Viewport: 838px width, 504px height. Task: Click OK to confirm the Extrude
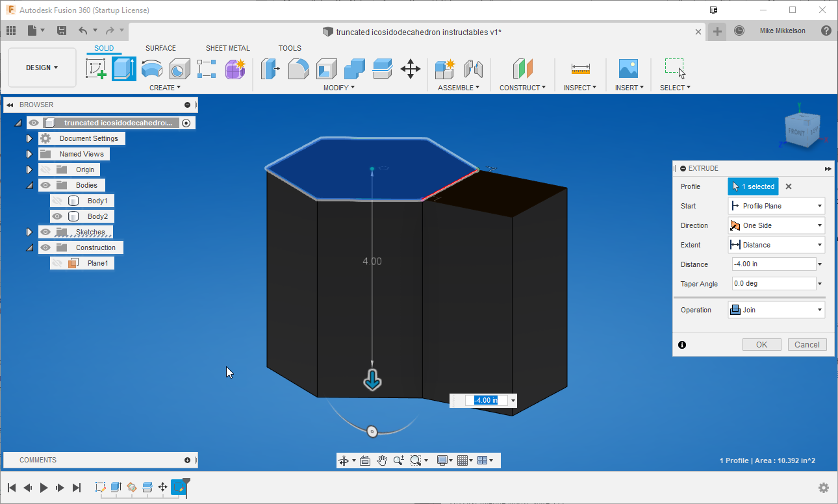(761, 344)
